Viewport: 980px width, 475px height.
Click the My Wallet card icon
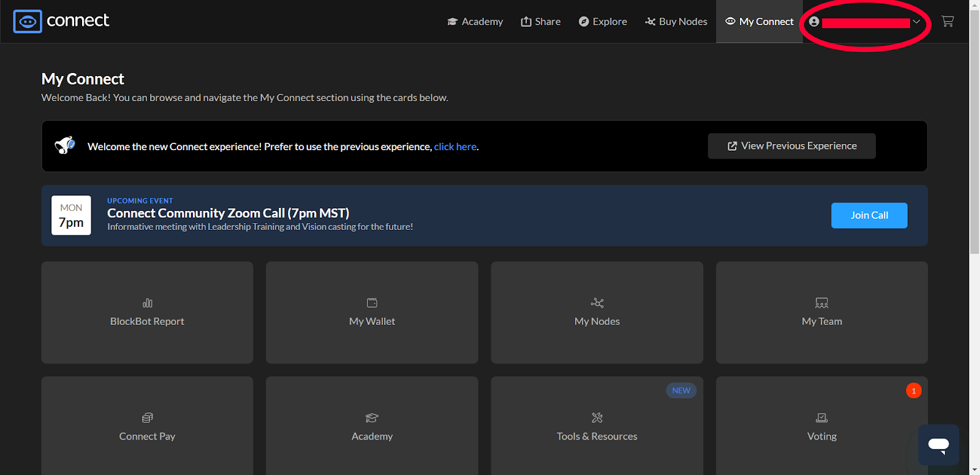point(372,303)
